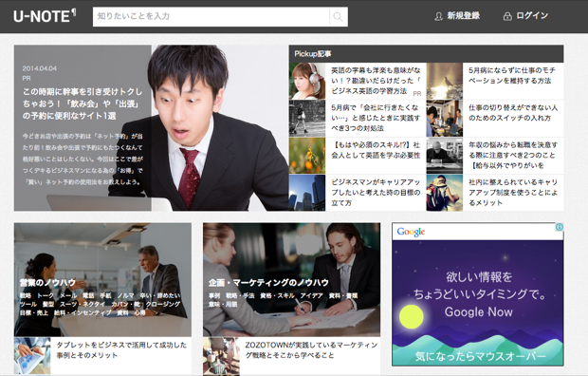This screenshot has height=376, width=588.
Task: Open thumbnail of bird silhouette
Action: pos(445,81)
